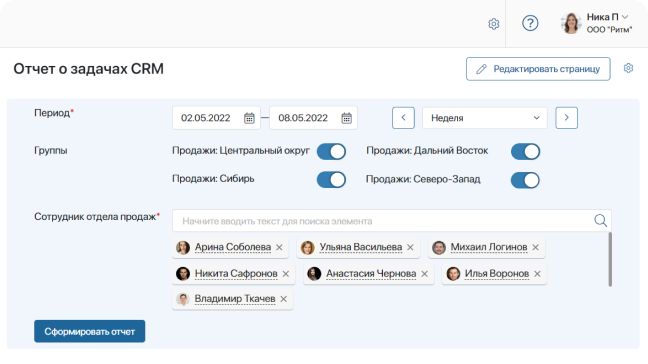Click the start date field 02.05.2022

point(216,118)
